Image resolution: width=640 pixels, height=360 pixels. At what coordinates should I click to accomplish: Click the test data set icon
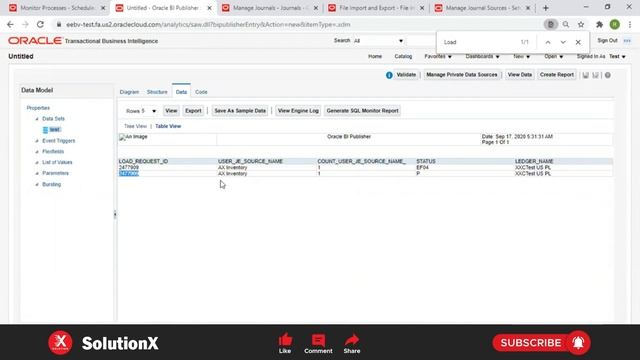tap(45, 130)
